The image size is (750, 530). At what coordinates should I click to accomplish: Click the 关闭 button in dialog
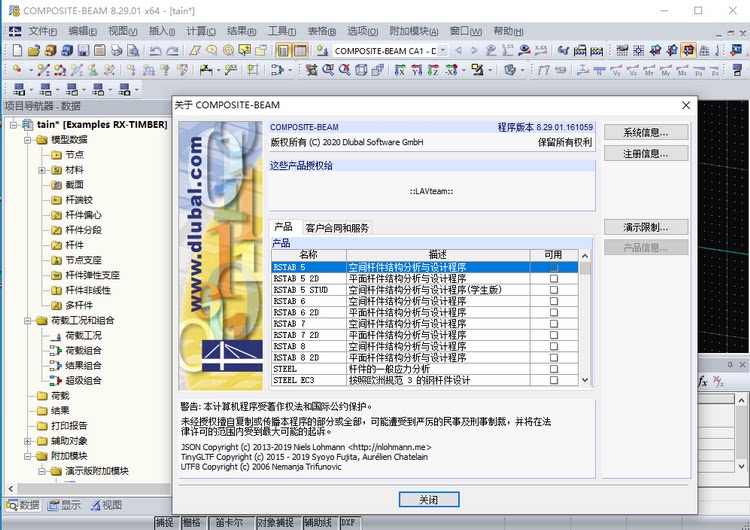click(x=429, y=499)
